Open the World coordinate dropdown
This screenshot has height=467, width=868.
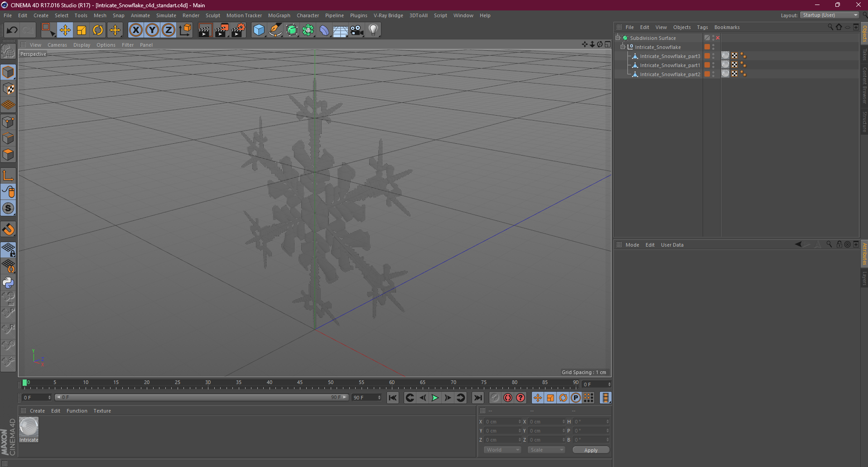[502, 450]
